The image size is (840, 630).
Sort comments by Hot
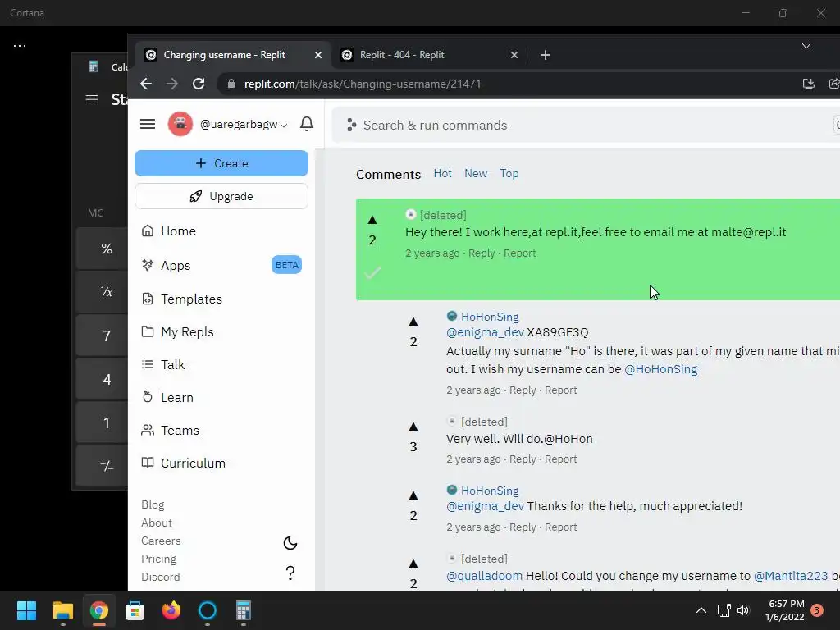tap(442, 173)
